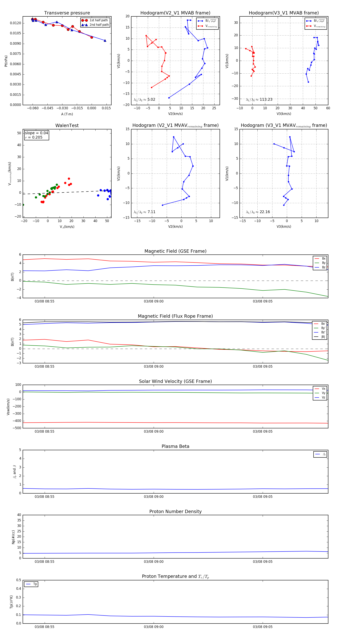This screenshot has width=351, height=644.
Task: Select the "Bx'" legend entry
Action: [320, 324]
